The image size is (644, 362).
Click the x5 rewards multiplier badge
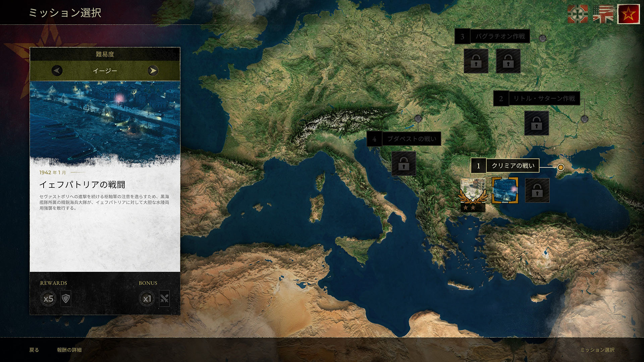48,298
